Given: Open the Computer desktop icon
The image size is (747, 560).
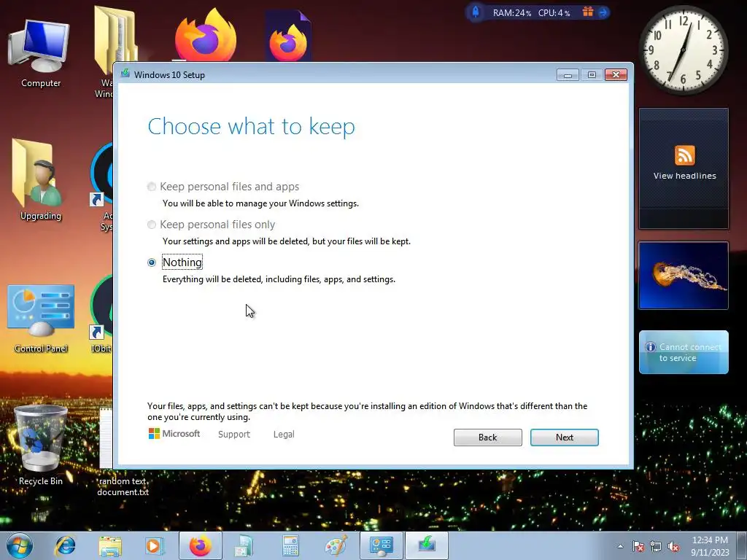Looking at the screenshot, I should [x=41, y=53].
